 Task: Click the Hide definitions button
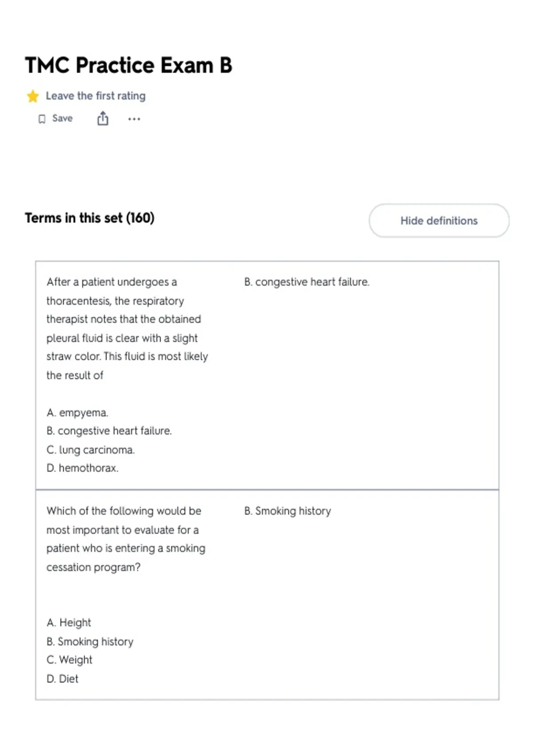pyautogui.click(x=439, y=221)
